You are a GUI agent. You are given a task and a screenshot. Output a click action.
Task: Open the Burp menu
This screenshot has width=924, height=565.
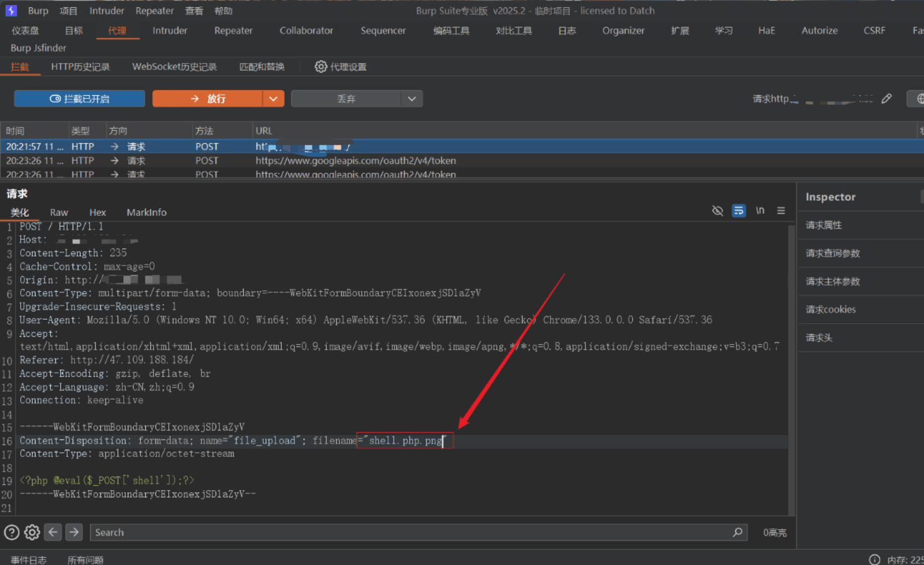click(38, 11)
